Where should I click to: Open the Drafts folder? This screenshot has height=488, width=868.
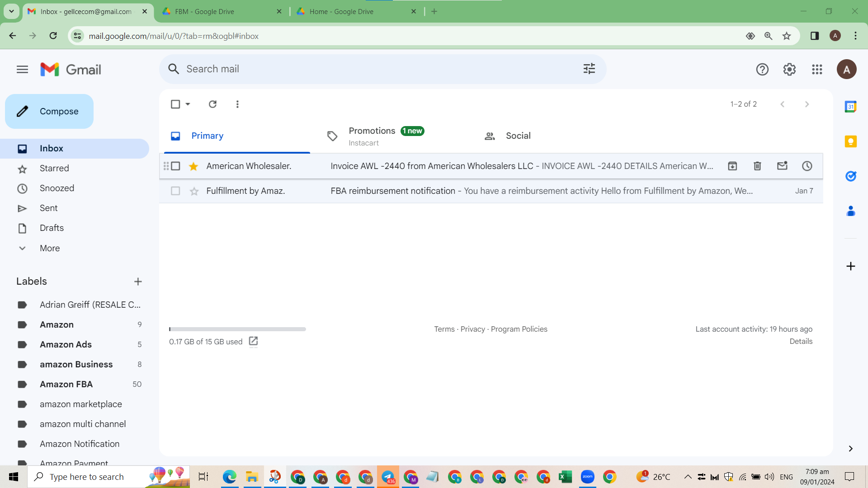click(75, 228)
